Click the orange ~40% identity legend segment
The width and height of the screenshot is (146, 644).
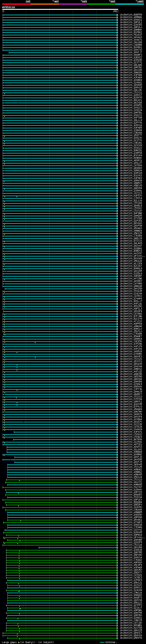[45, 4]
